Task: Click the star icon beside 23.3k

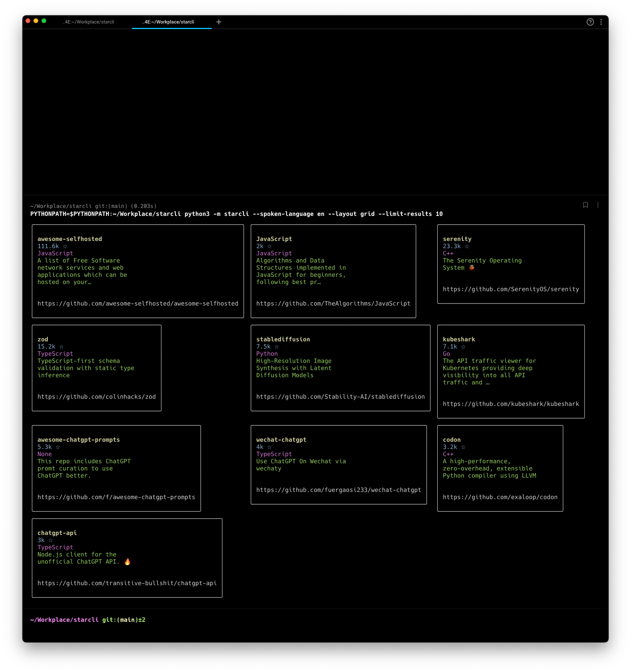Action: [467, 247]
